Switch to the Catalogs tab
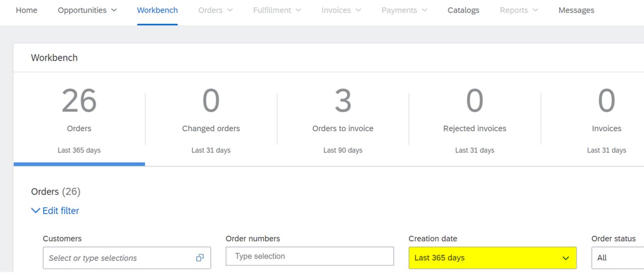This screenshot has width=644, height=273. pos(463,10)
